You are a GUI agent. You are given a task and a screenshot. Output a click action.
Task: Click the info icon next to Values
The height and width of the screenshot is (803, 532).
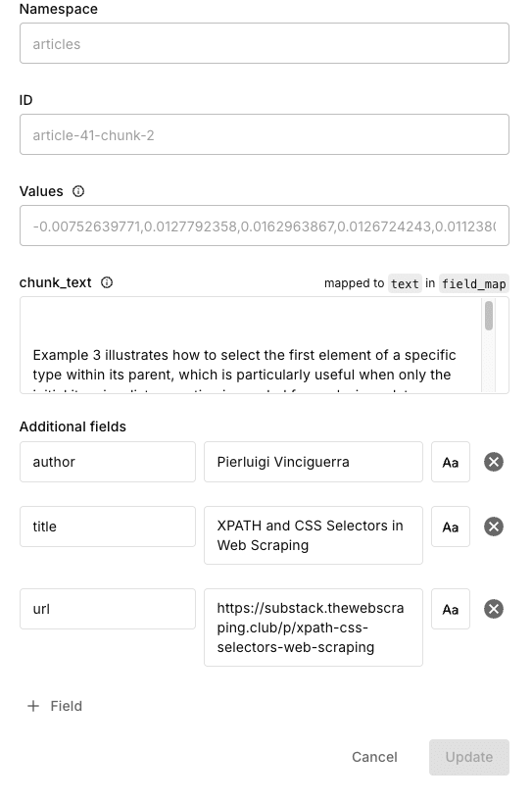78,191
